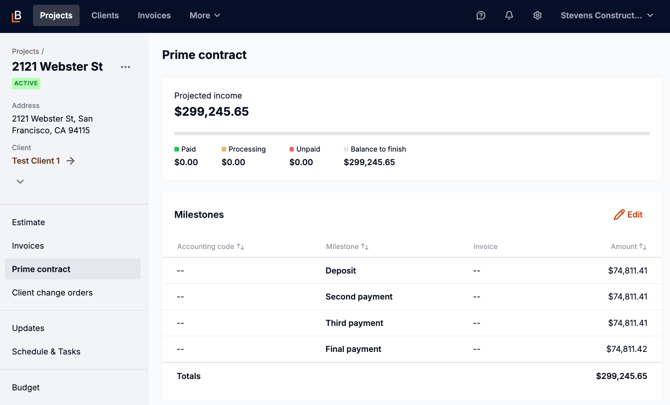Viewport: 670px width, 405px height.
Task: Go to the Invoices top navigation tab
Action: [x=154, y=16]
